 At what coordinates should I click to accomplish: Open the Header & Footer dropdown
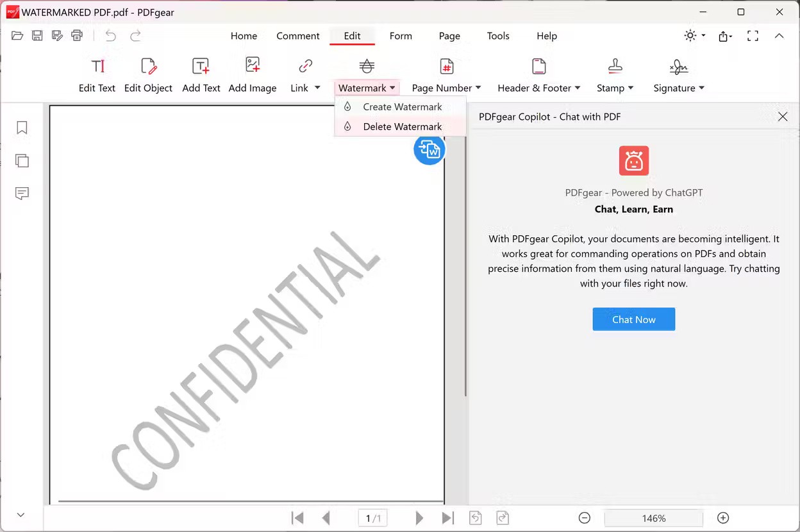[538, 88]
